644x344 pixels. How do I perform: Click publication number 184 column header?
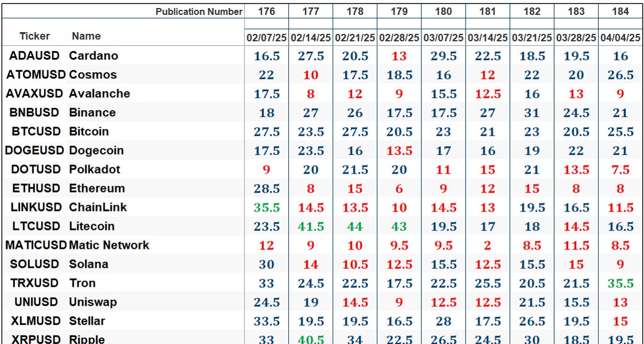[x=620, y=12]
